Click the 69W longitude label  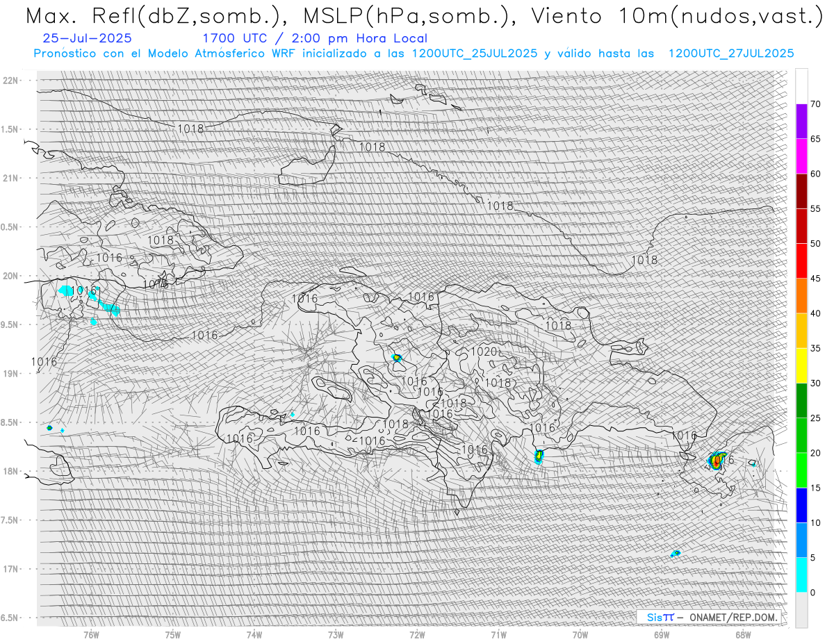(662, 634)
